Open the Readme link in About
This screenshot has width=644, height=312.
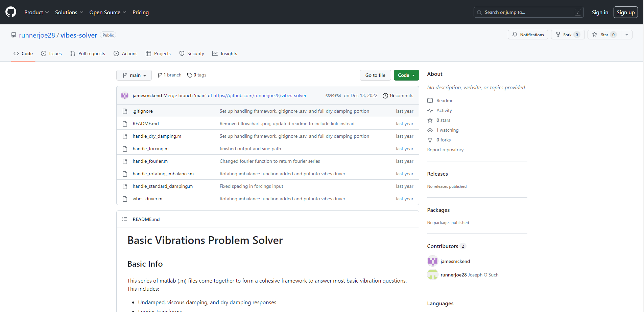tap(440, 101)
